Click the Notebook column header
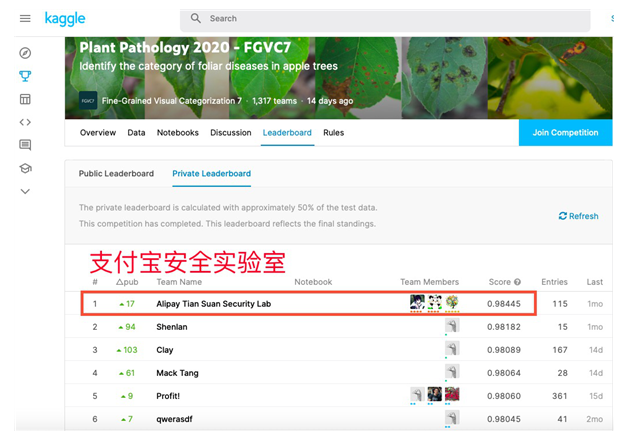The image size is (630, 439). [x=313, y=282]
